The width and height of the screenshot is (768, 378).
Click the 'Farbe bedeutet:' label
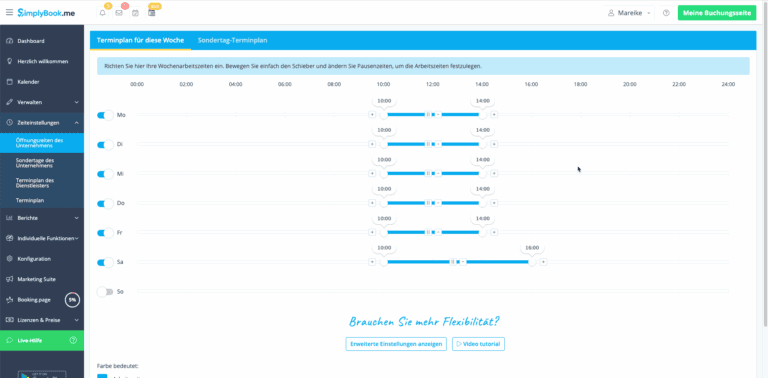point(118,366)
